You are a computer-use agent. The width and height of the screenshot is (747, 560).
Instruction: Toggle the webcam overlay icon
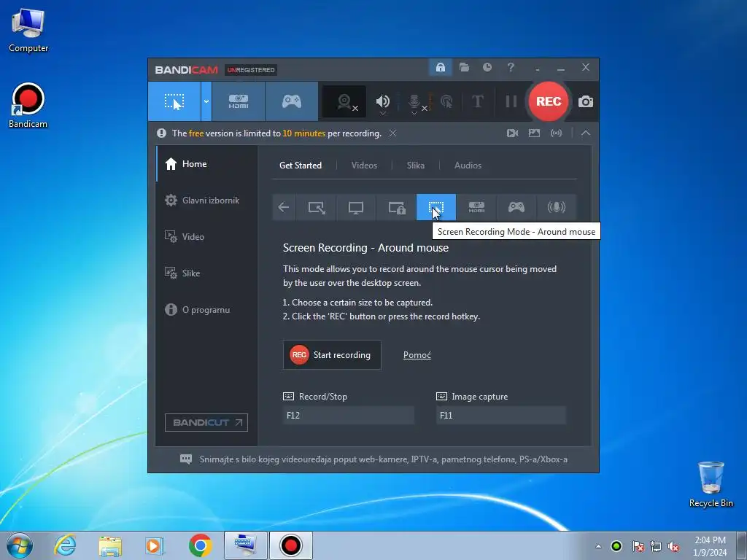[x=345, y=101]
